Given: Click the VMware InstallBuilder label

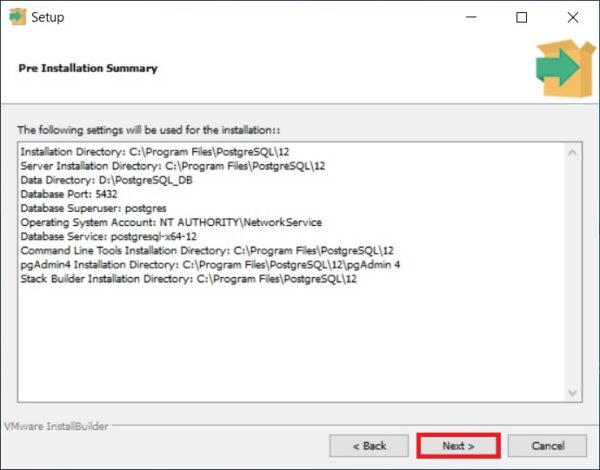Looking at the screenshot, I should click(56, 426).
